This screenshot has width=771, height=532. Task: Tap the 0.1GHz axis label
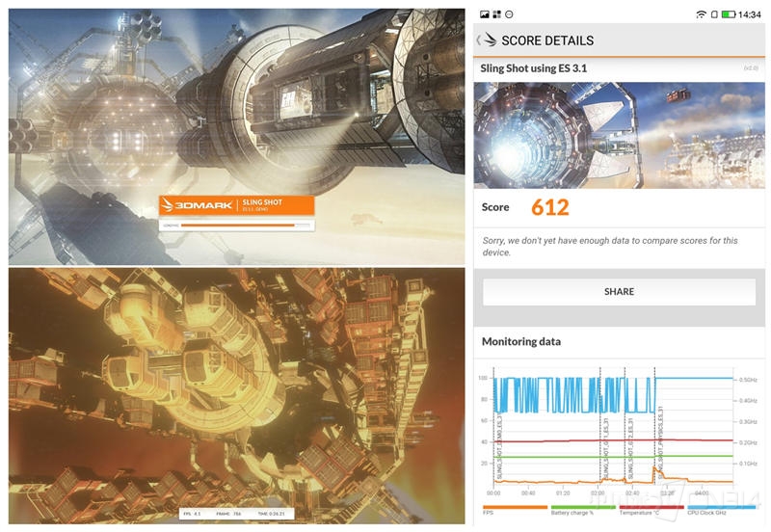(749, 464)
